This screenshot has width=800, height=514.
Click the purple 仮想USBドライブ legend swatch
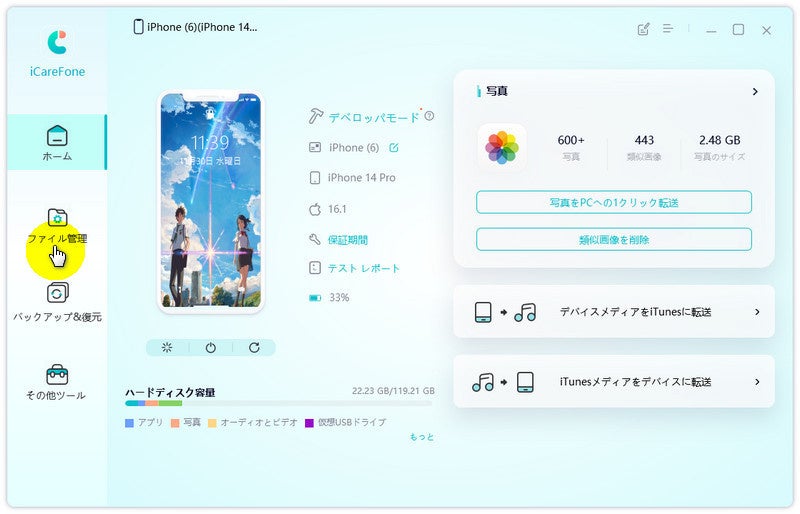point(309,423)
